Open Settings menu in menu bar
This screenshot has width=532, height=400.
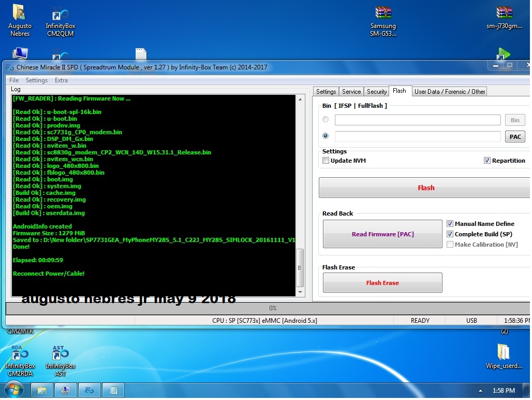coord(37,80)
